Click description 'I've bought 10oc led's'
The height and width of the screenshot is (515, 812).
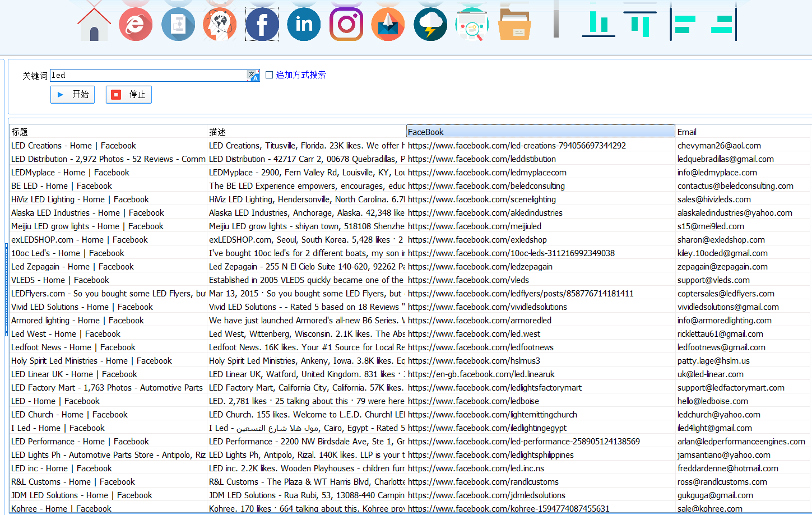307,253
